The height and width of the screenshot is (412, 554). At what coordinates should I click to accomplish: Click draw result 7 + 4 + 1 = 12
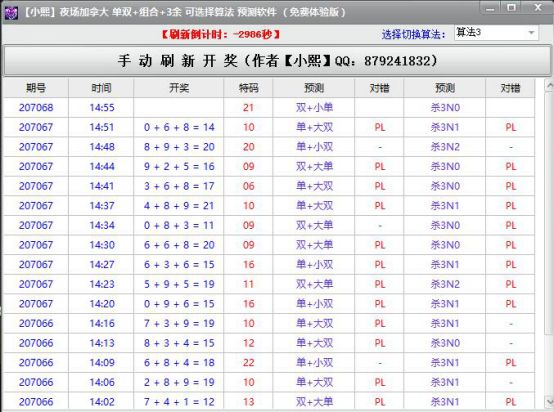point(179,402)
